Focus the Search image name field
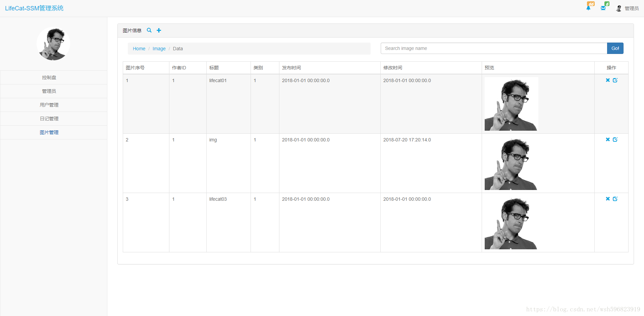 494,48
